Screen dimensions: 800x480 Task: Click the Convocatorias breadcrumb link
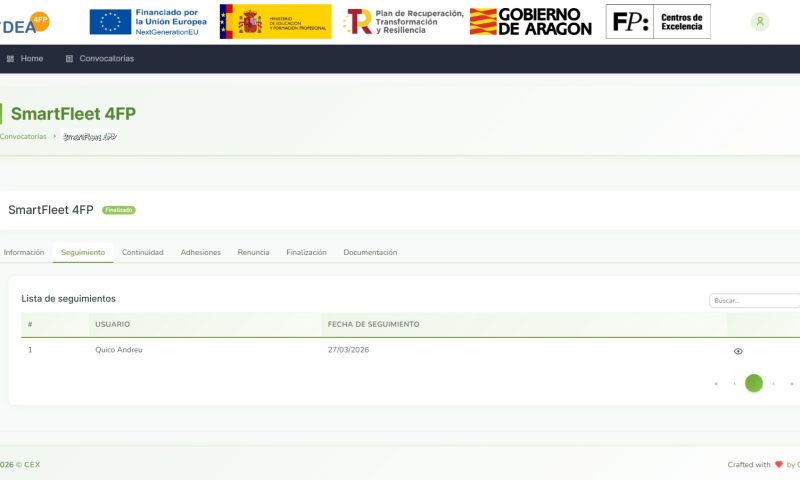click(23, 136)
